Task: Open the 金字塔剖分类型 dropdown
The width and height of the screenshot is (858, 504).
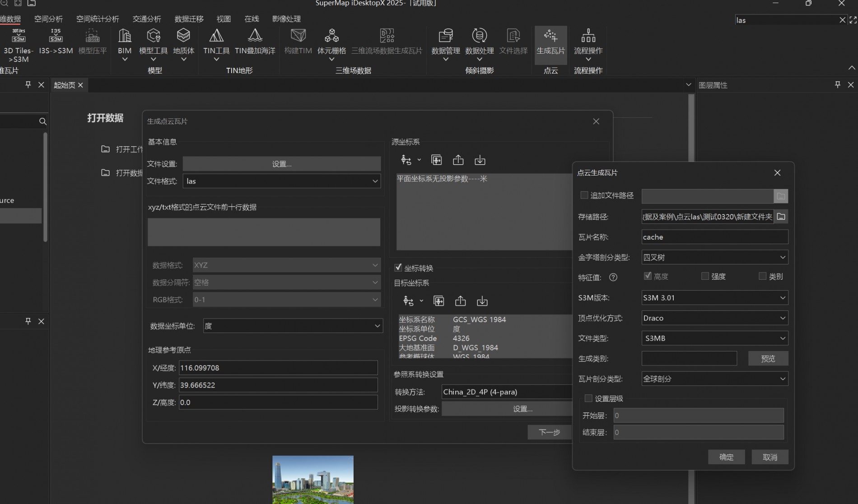Action: (x=714, y=257)
